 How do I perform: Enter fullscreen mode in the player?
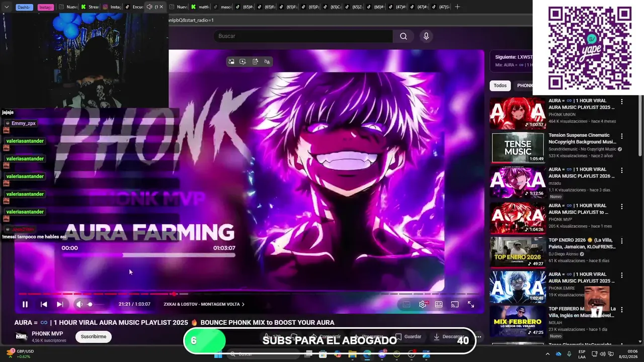[x=471, y=304]
